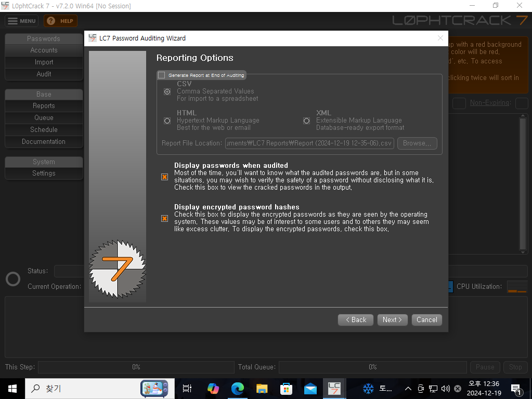The height and width of the screenshot is (399, 532).
Task: Switch to L0phtCrack 7 taskbar icon
Action: tap(334, 389)
